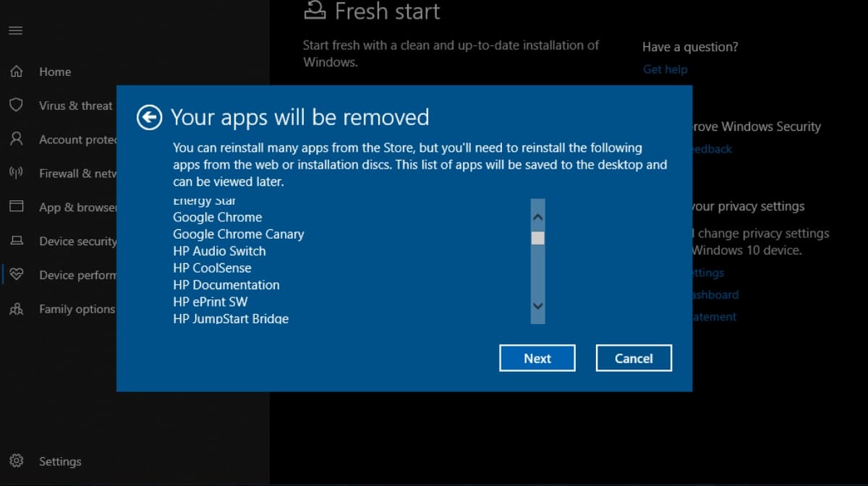Screen dimensions: 868x486
Task: Click the back arrow in dialog
Action: tap(149, 116)
